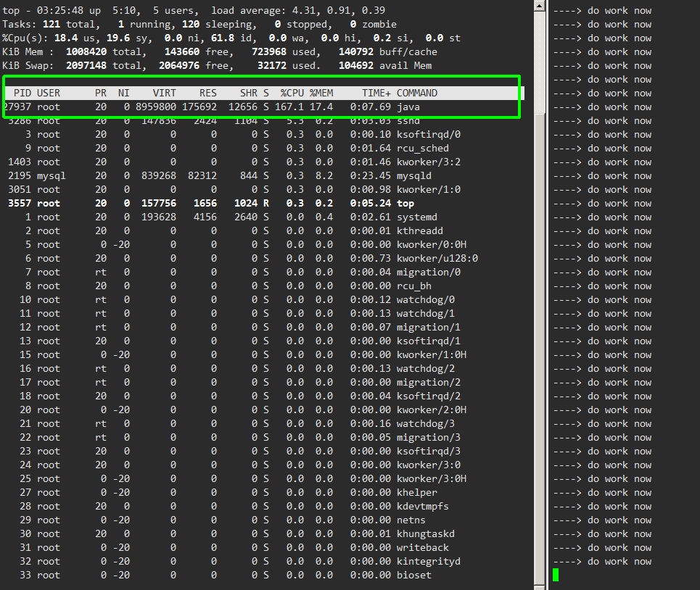
Task: Click the TIME+ column header
Action: pos(376,94)
